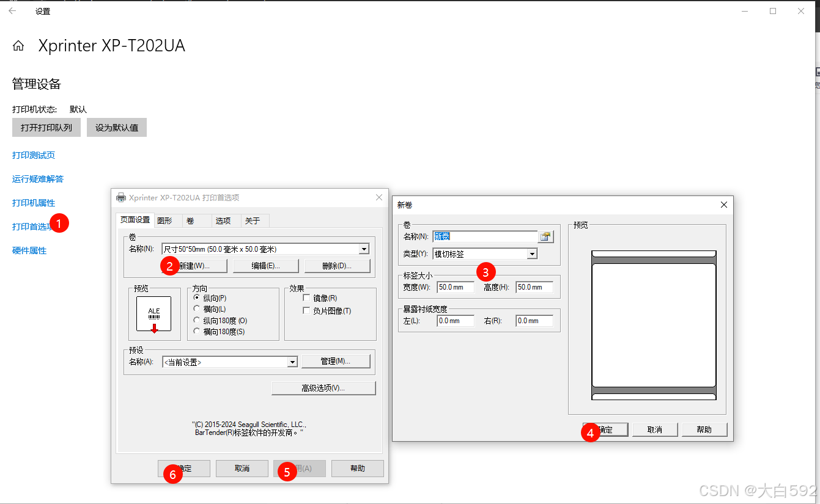This screenshot has width=820, height=504.
Task: Enable the 镜像(R) mirror checkbox
Action: pyautogui.click(x=306, y=298)
